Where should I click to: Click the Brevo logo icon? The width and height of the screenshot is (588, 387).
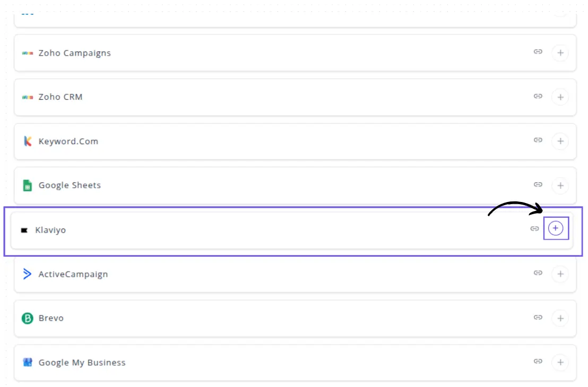click(x=28, y=319)
